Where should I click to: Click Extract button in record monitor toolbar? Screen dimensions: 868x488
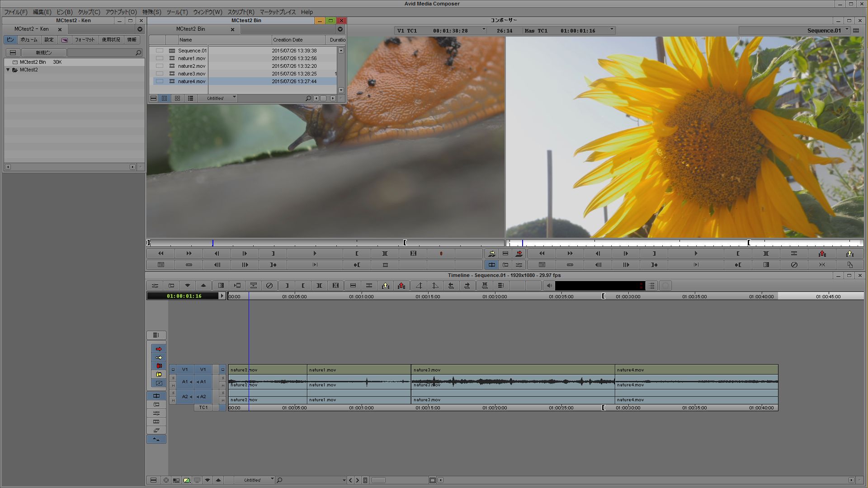coord(850,253)
